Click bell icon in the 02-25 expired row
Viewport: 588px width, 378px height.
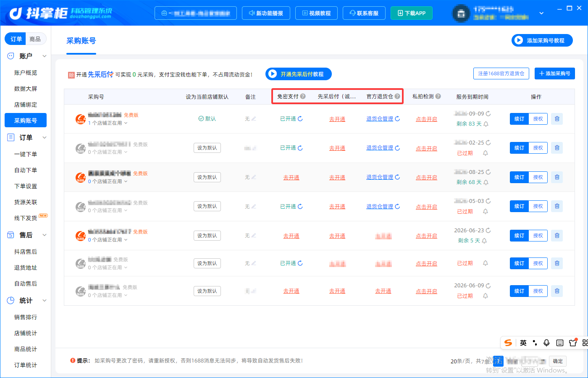[x=486, y=153]
